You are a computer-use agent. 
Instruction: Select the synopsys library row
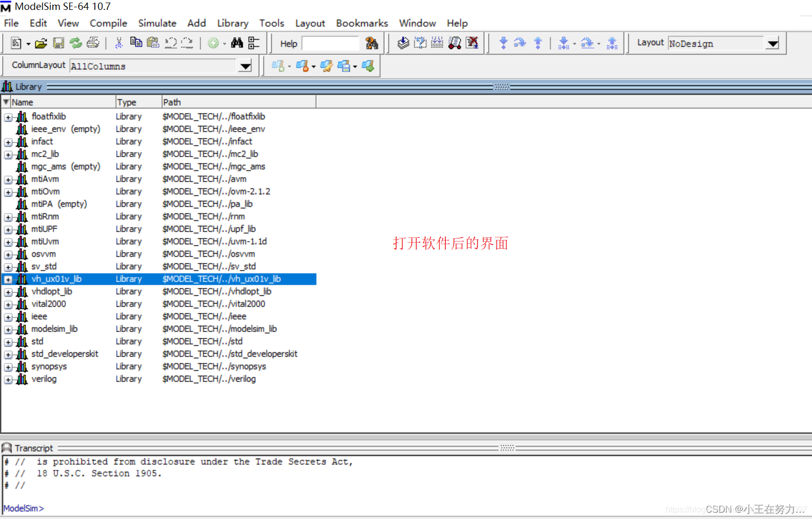click(x=159, y=366)
